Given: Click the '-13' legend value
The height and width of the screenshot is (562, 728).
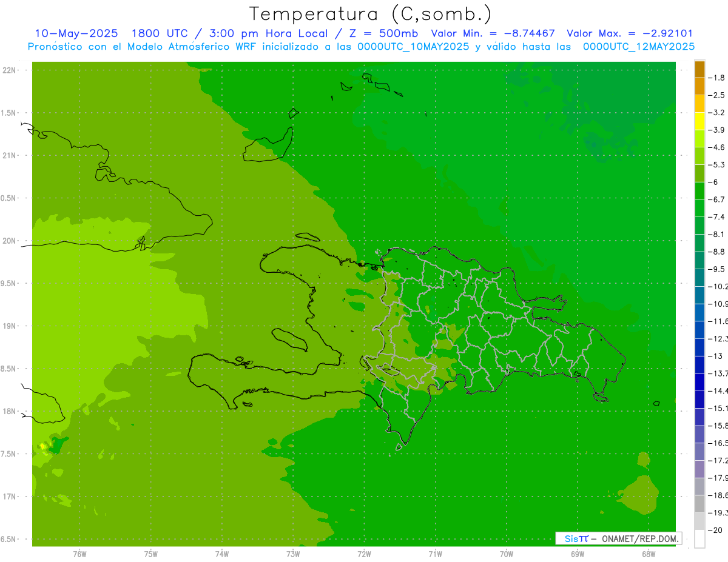Looking at the screenshot, I should 715,356.
